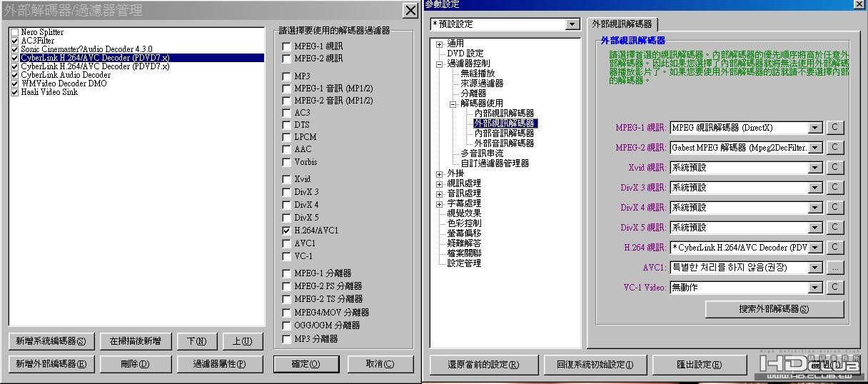Open the DivX 4 視訊 decoder dropdown
Screen dimensions: 868x384
(x=815, y=208)
